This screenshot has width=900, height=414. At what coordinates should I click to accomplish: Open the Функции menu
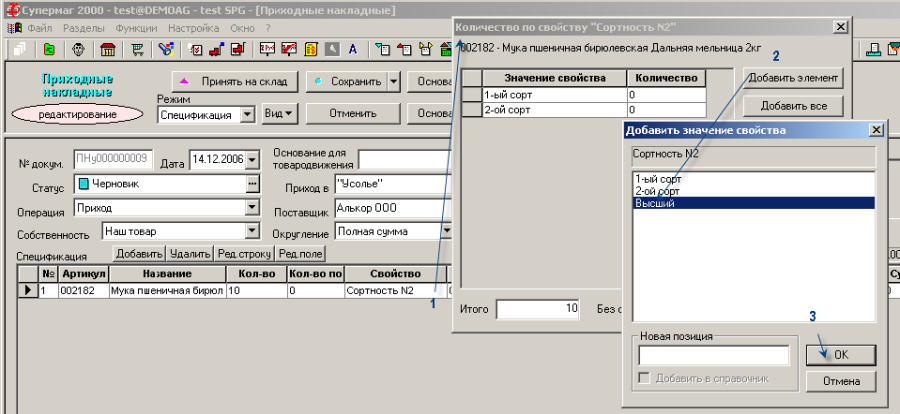coord(136,28)
